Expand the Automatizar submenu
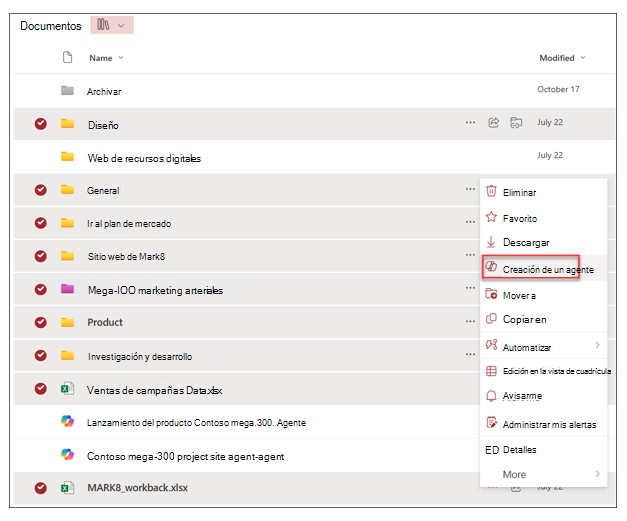 543,346
